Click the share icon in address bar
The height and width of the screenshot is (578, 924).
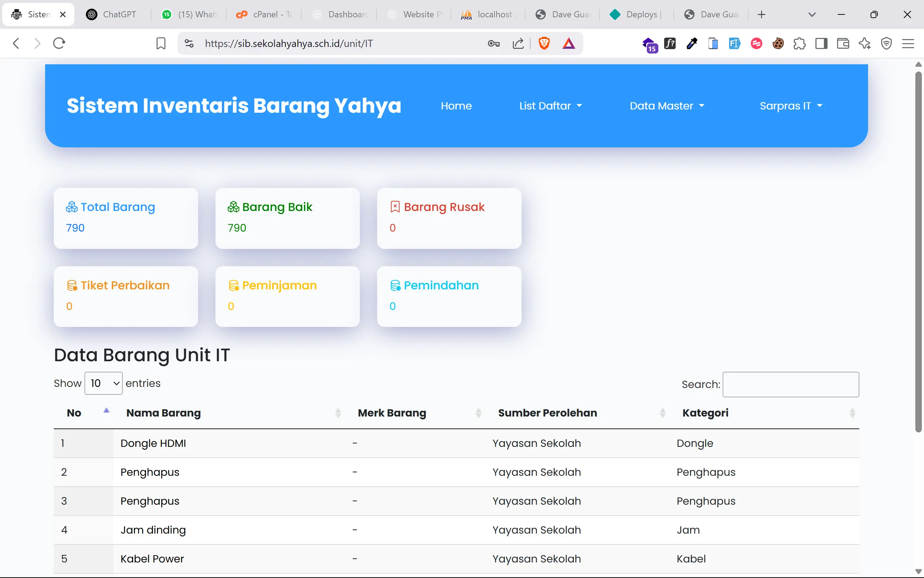click(x=518, y=44)
